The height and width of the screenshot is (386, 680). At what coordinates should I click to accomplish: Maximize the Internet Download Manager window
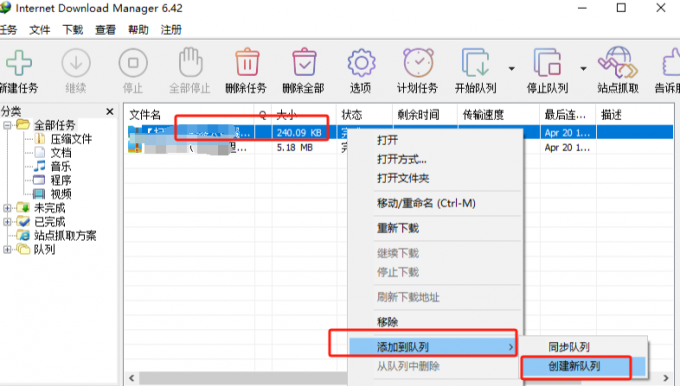621,8
